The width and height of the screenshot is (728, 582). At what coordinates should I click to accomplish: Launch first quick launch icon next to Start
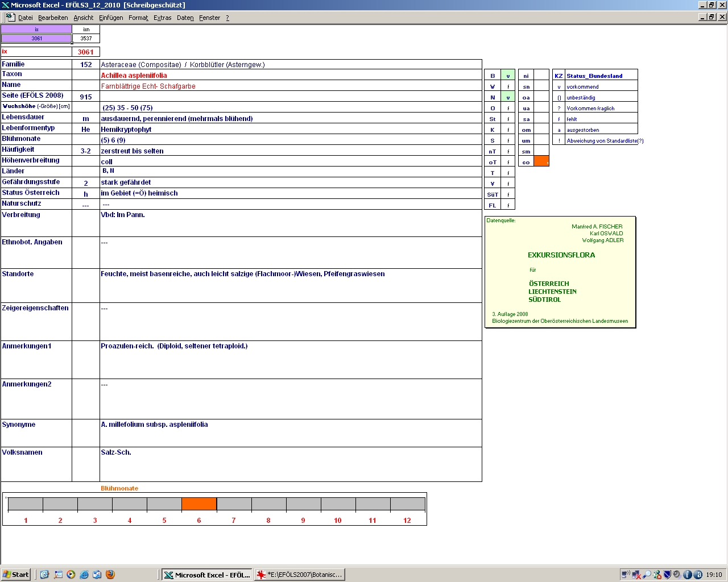pos(45,575)
